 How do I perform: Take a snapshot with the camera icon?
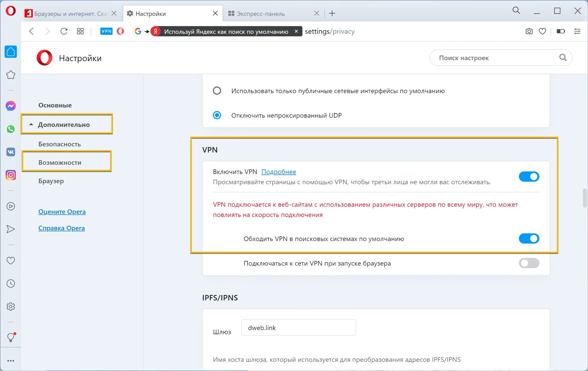point(529,31)
